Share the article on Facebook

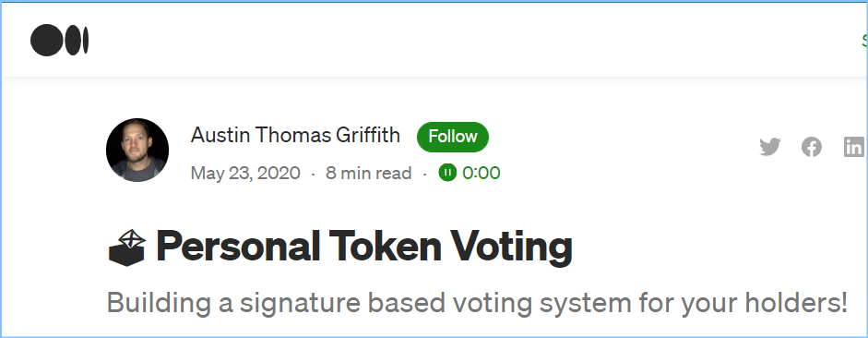click(x=812, y=148)
